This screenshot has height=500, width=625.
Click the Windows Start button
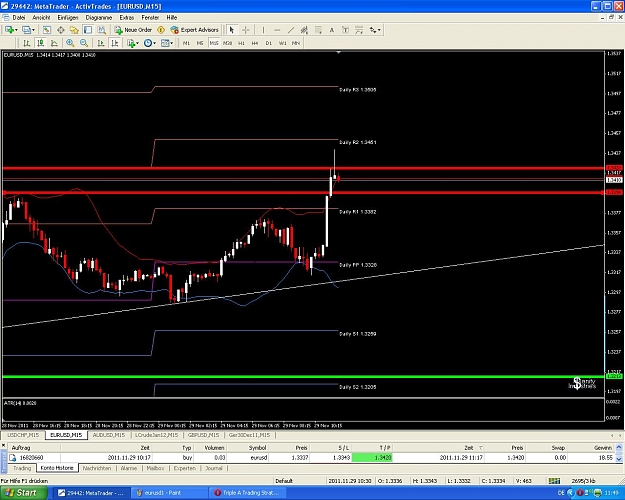[22, 493]
